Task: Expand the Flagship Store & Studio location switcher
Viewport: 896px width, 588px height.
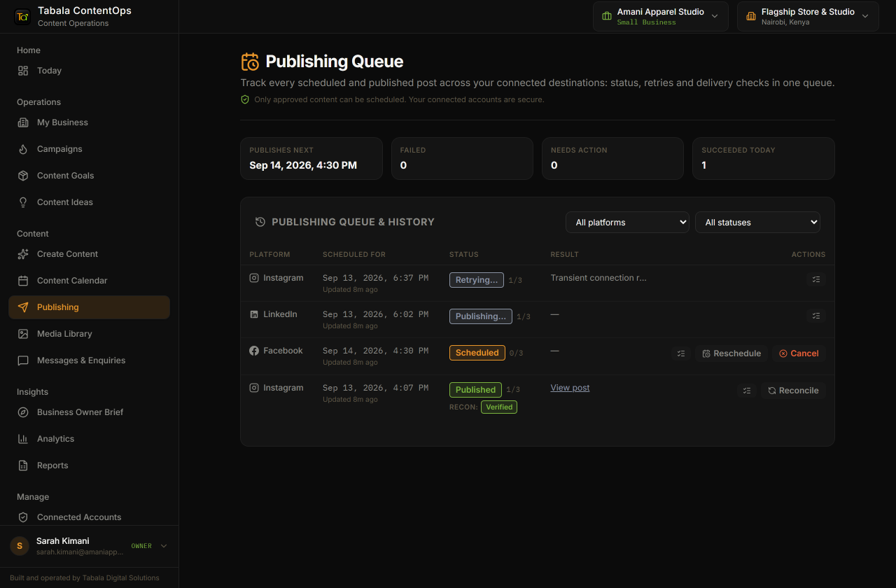Action: tap(808, 16)
